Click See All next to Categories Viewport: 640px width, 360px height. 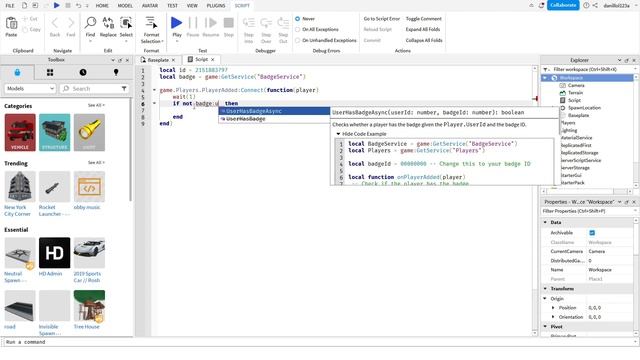[x=96, y=105]
